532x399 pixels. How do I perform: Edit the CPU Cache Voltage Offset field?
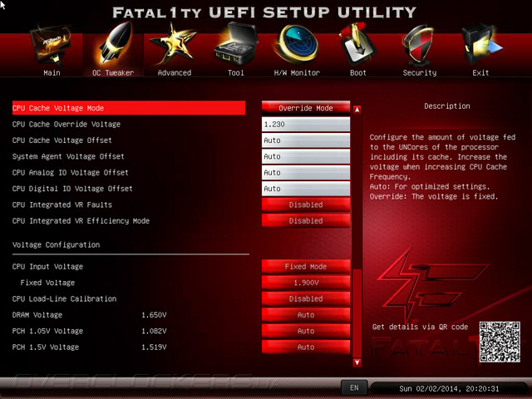pos(306,140)
